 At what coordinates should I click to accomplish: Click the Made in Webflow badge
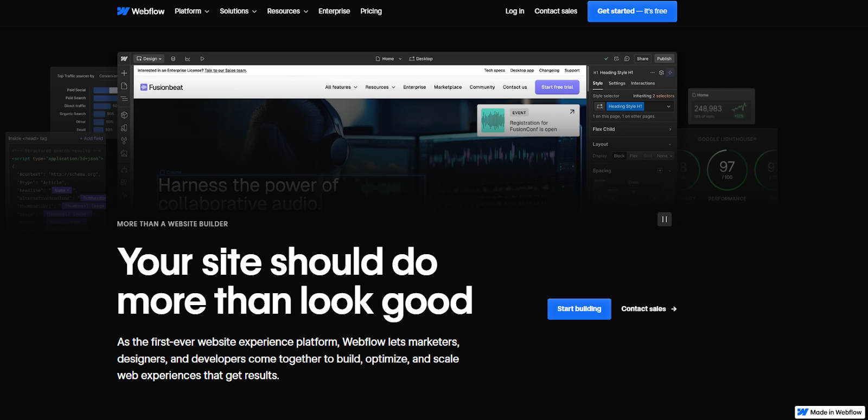coord(830,412)
